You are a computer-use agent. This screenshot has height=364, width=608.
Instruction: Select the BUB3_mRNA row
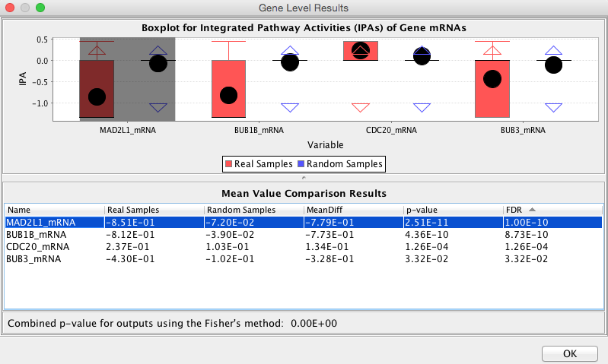(x=304, y=258)
